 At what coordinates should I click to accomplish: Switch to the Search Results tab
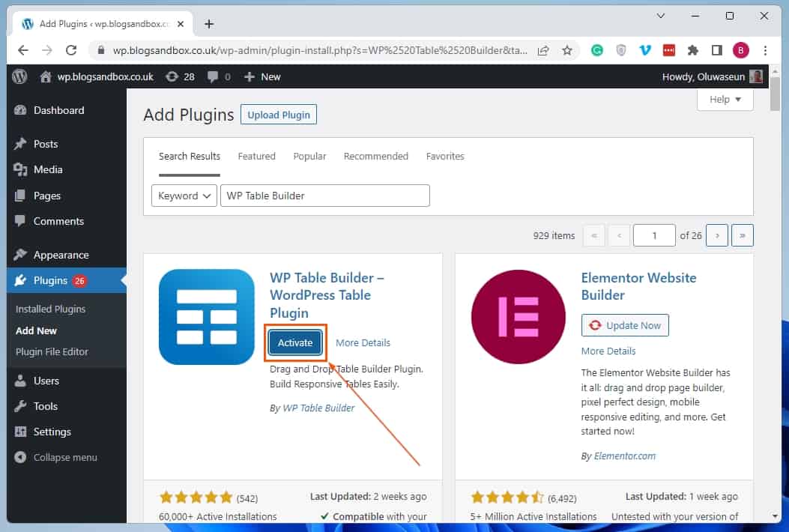coord(190,157)
